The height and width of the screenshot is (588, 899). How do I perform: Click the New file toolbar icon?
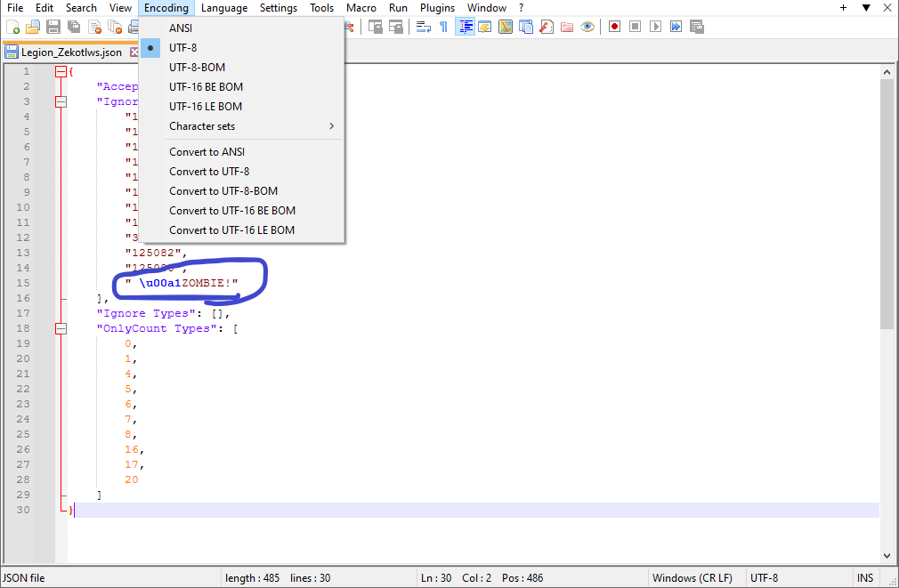tap(13, 27)
